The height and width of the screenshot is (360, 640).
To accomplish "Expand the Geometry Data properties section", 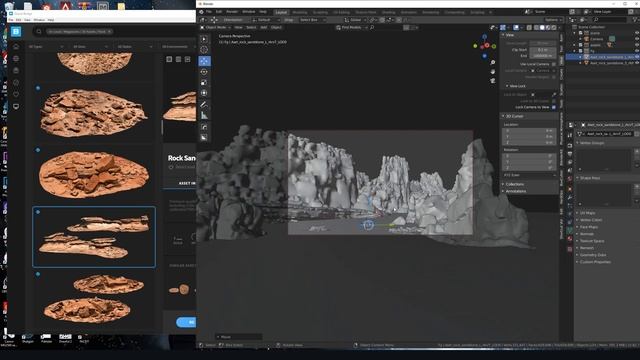I will click(592, 255).
